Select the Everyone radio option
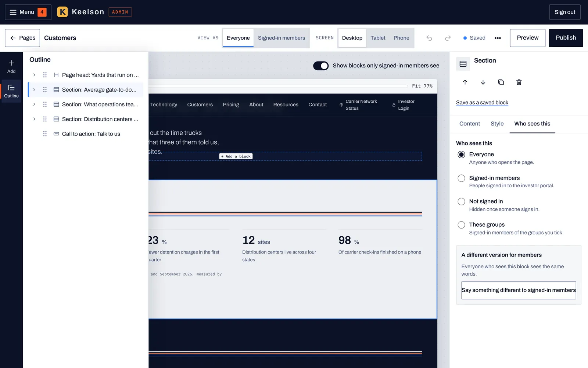Screen dimensions: 588x368 (x=461, y=155)
